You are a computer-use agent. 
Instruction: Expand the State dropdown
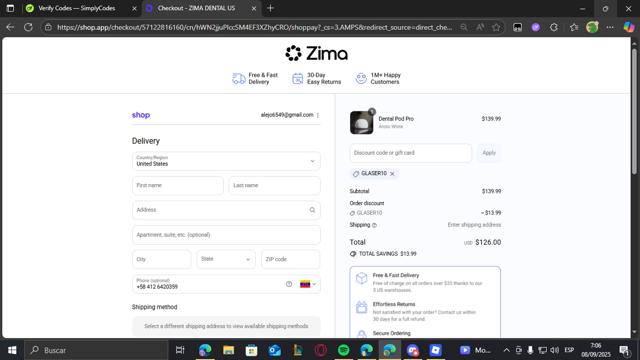coord(226,259)
